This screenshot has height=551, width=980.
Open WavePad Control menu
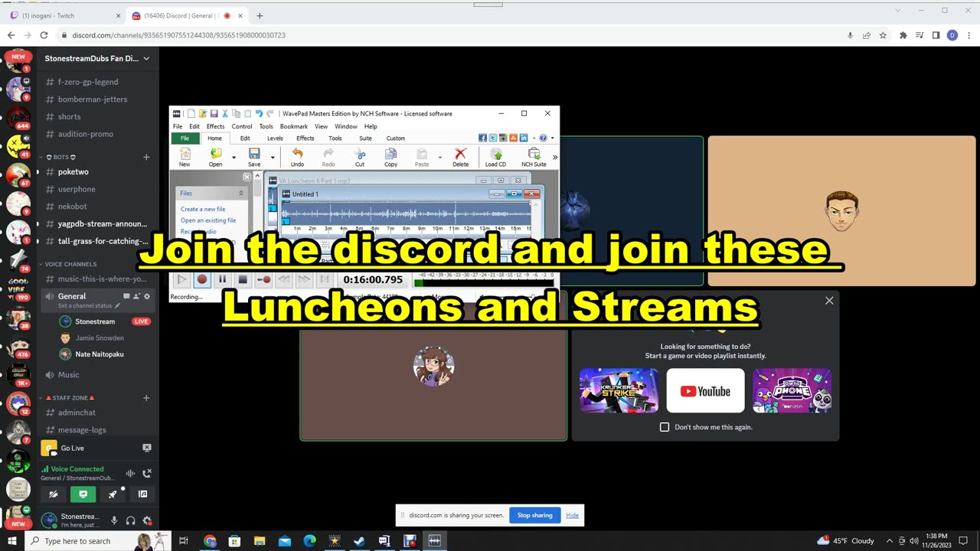point(242,126)
